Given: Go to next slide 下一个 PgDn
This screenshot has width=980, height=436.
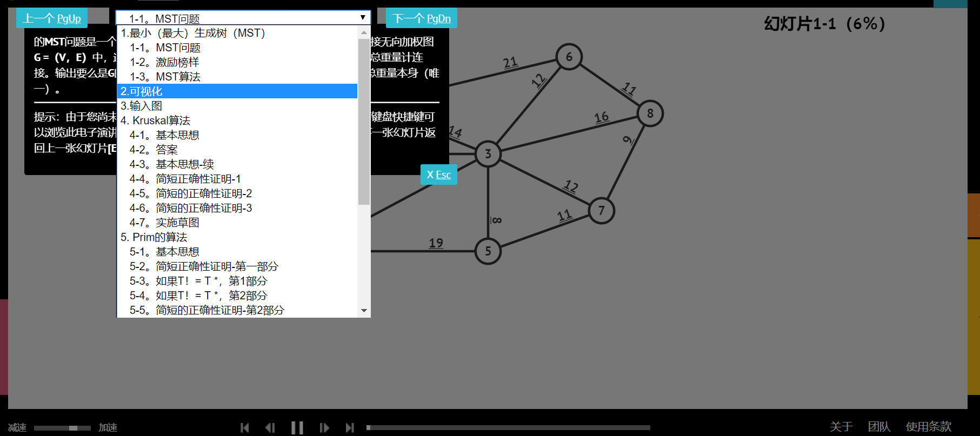Looking at the screenshot, I should (x=422, y=18).
